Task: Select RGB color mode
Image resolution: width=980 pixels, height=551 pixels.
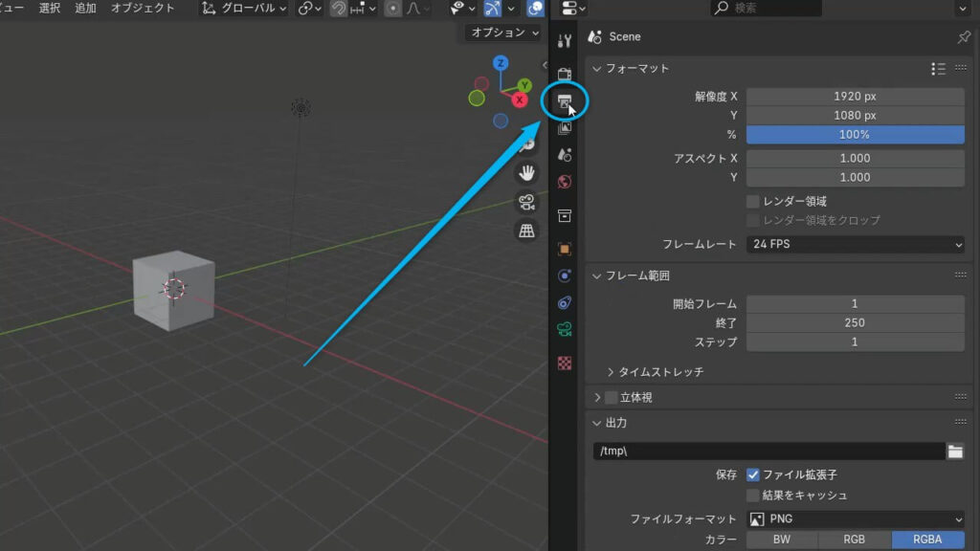Action: pyautogui.click(x=855, y=540)
